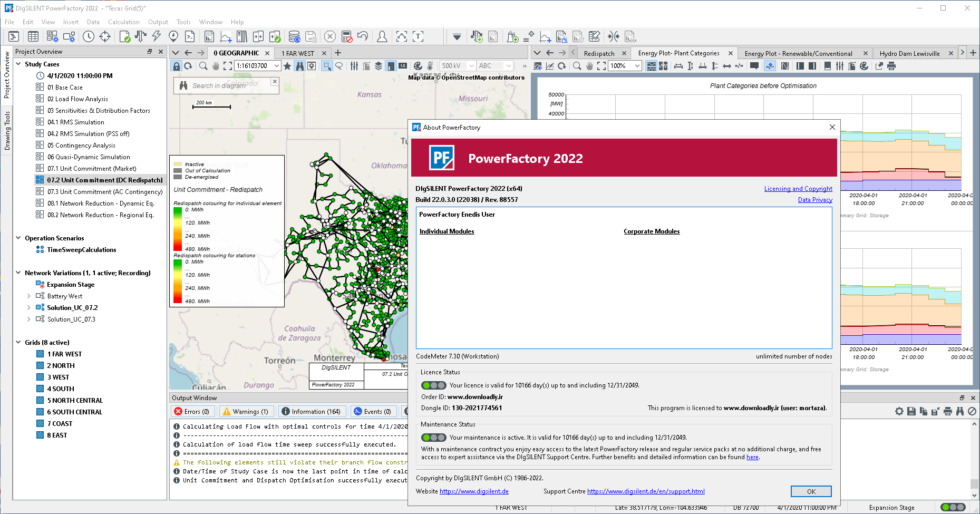Open the Calculation menu
Screen dimensions: 980x514
tap(123, 22)
